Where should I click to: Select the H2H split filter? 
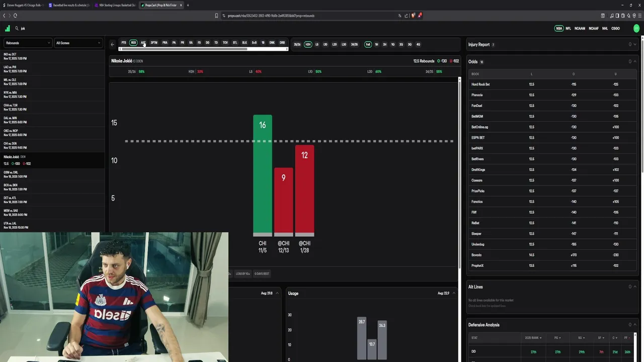tap(308, 44)
